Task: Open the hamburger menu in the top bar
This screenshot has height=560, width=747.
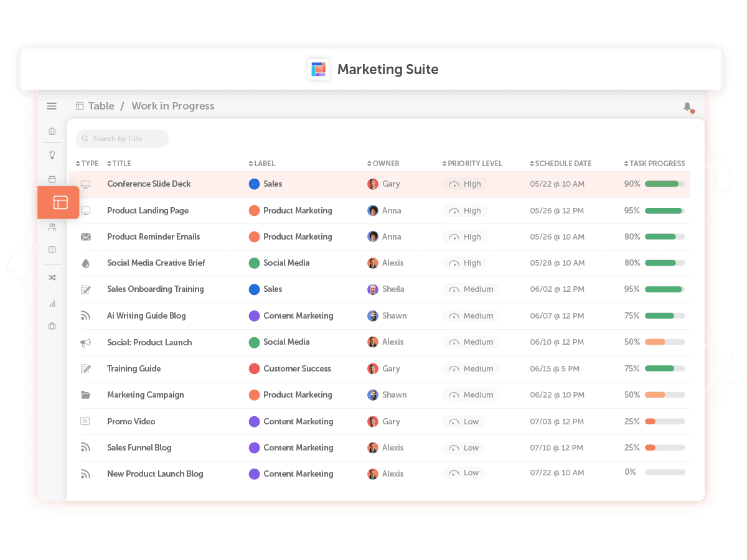Action: coord(52,106)
